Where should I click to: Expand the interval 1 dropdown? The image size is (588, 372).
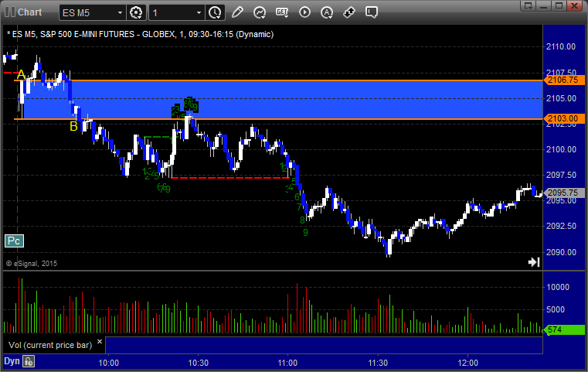pos(199,13)
